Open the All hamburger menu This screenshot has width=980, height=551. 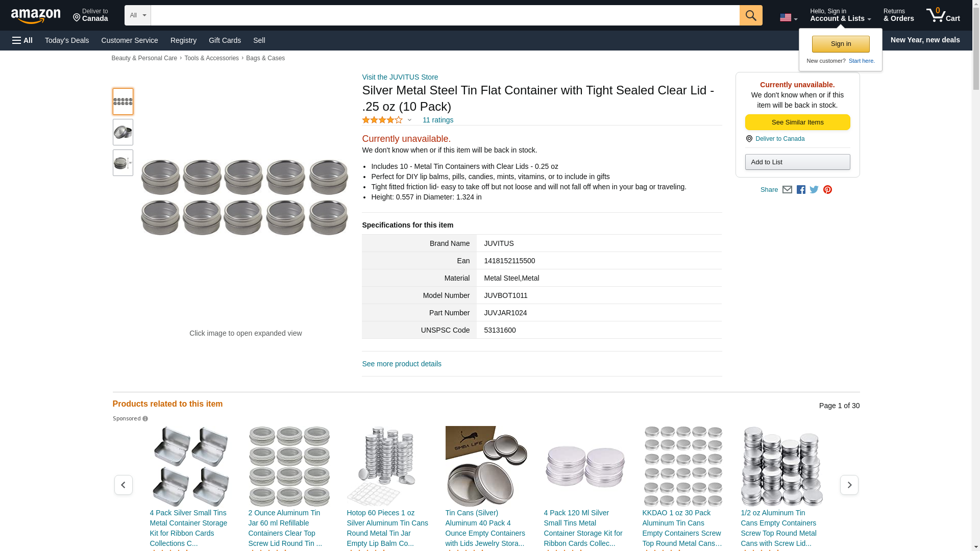[22, 40]
